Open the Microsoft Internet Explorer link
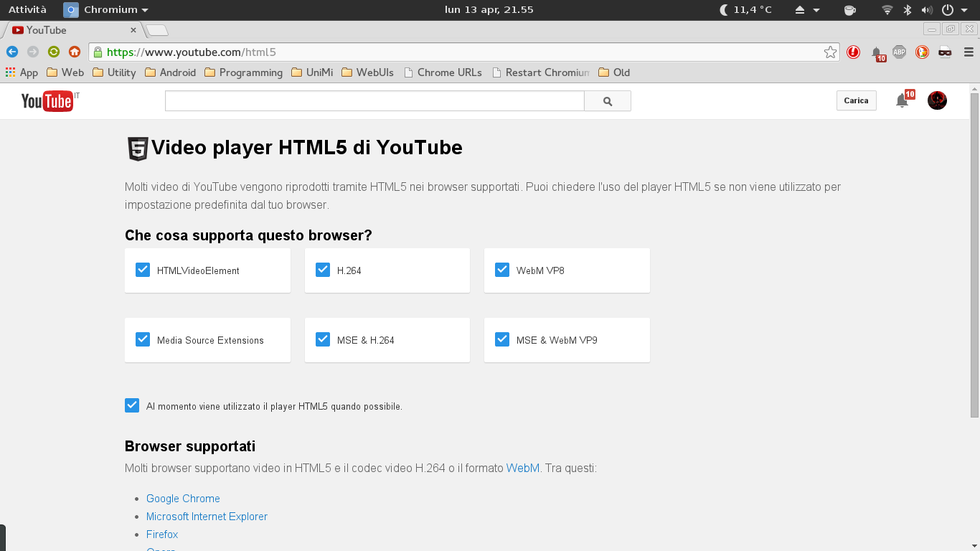Screen dimensions: 980x551 pos(207,517)
